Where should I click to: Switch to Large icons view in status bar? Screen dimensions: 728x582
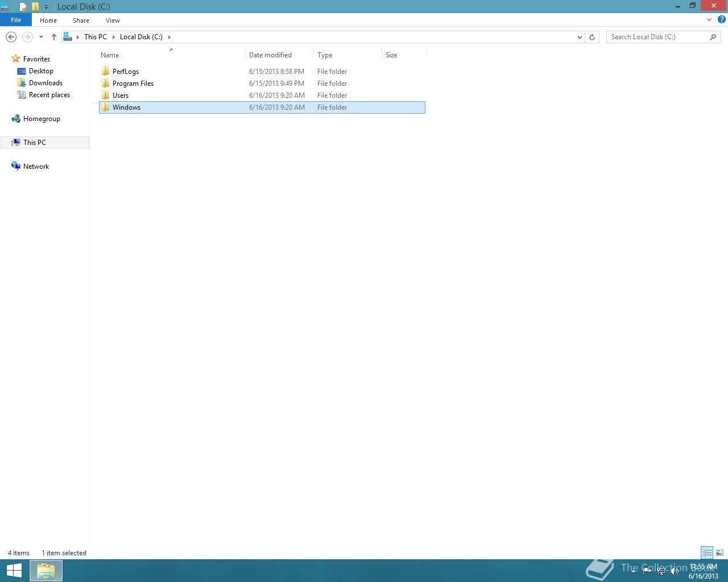[x=719, y=552]
